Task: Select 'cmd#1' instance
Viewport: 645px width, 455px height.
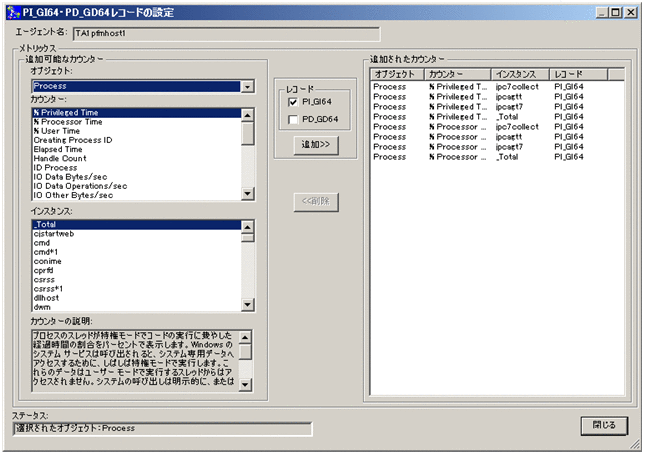Action: coord(137,252)
